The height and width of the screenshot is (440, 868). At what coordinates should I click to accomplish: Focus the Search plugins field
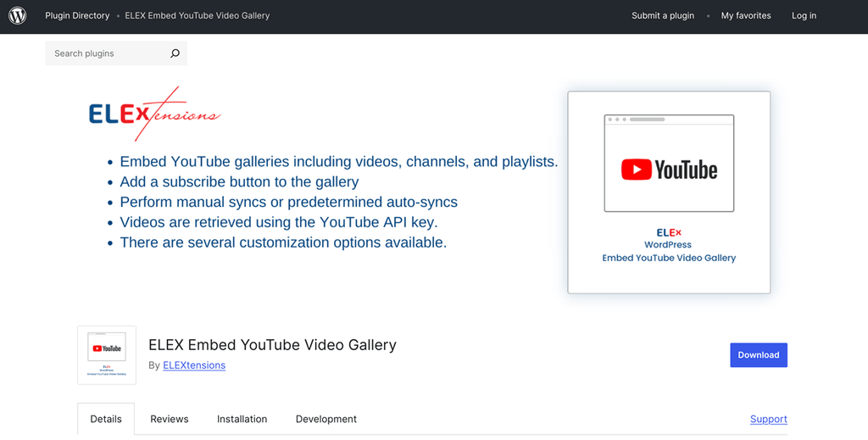116,53
